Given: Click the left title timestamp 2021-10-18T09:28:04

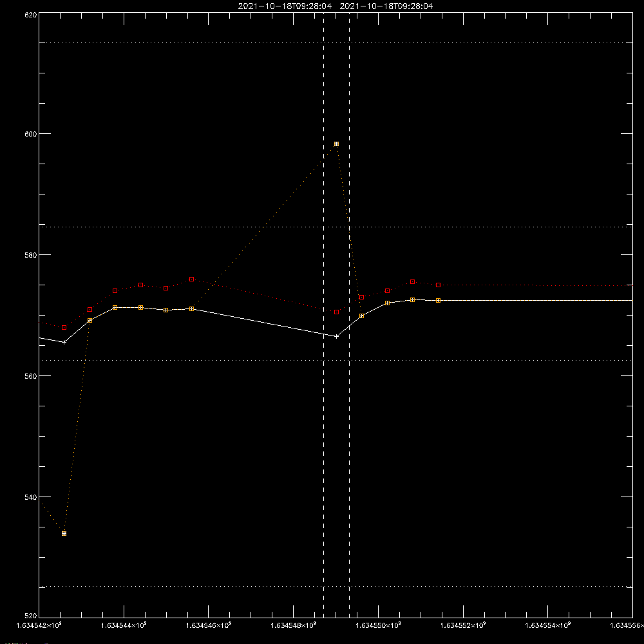Looking at the screenshot, I should (285, 6).
